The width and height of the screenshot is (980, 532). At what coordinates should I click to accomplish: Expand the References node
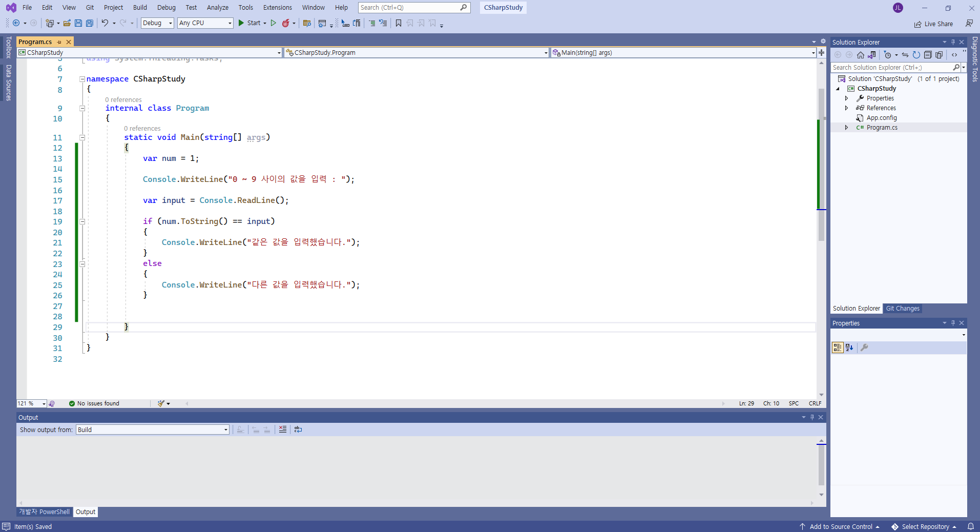846,108
